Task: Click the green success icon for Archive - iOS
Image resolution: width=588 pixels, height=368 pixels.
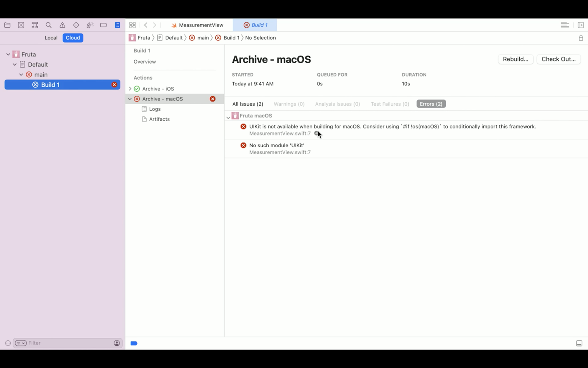Action: (137, 89)
